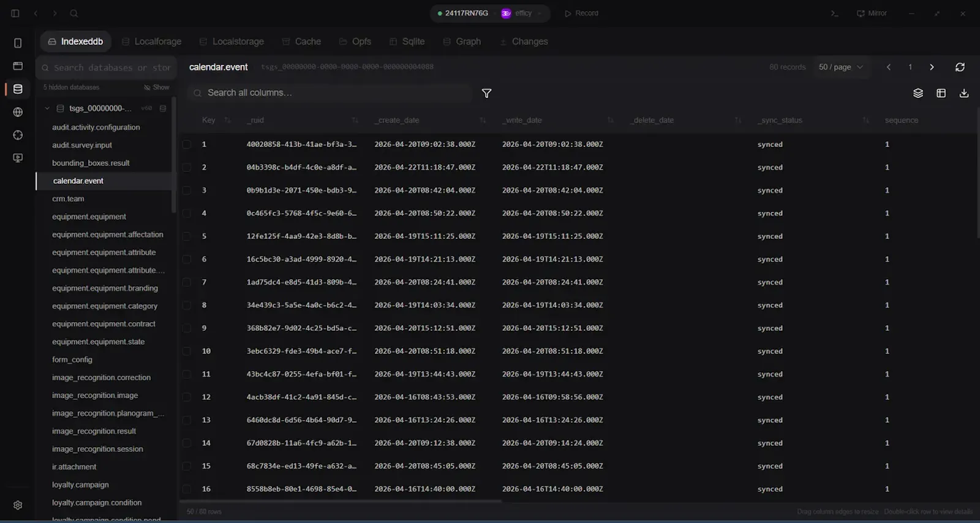
Task: Download data with the export icon
Action: 964,93
